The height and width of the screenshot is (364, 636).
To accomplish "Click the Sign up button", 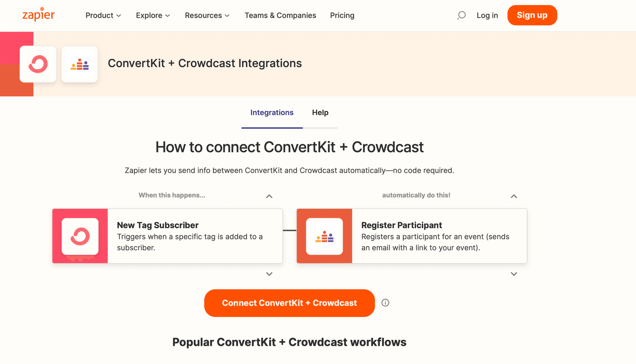I will pyautogui.click(x=532, y=15).
